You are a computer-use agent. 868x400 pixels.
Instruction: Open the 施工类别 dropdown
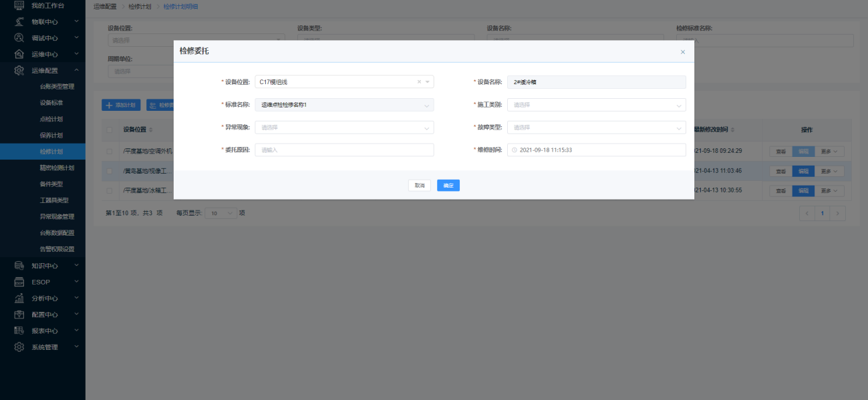click(596, 105)
